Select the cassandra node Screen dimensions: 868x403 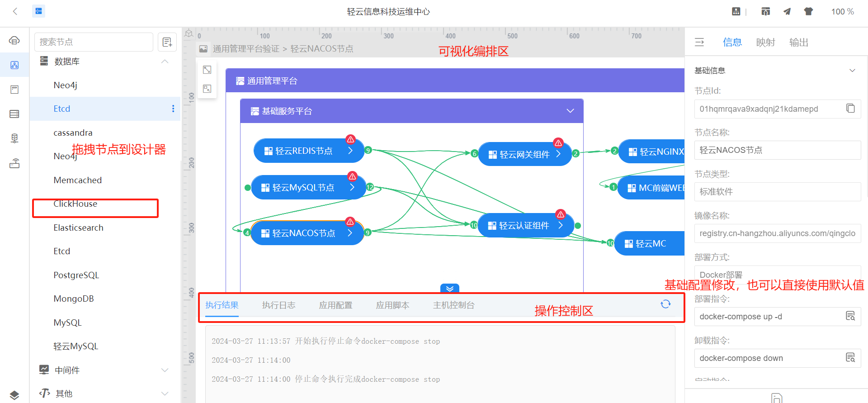pos(73,133)
